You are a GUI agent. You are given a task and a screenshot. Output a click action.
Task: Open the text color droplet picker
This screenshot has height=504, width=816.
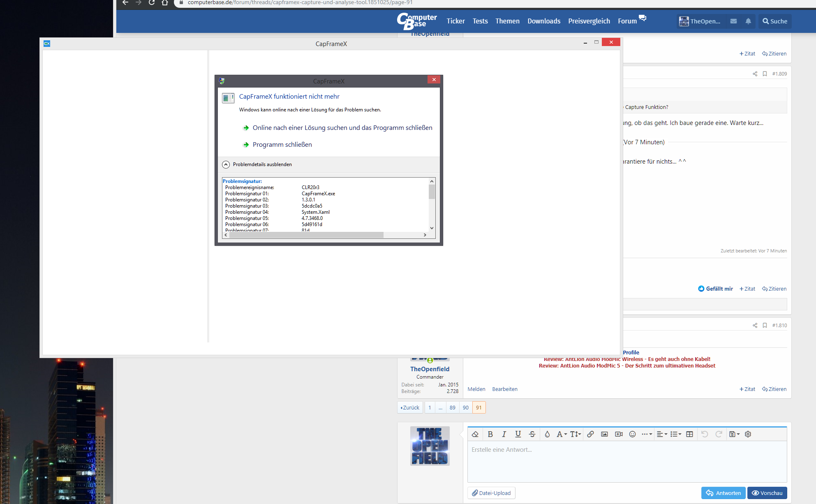pyautogui.click(x=547, y=434)
